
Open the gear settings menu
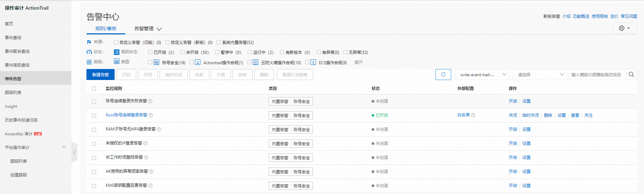point(625,28)
